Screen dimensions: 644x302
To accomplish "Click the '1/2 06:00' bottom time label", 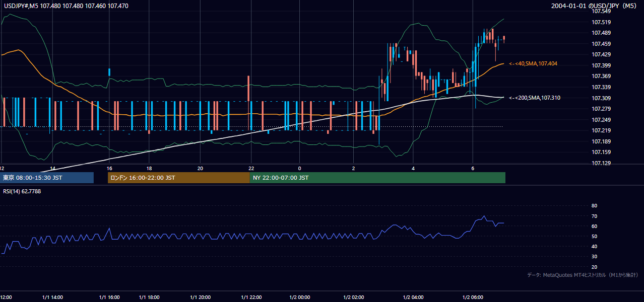I will click(x=473, y=297).
